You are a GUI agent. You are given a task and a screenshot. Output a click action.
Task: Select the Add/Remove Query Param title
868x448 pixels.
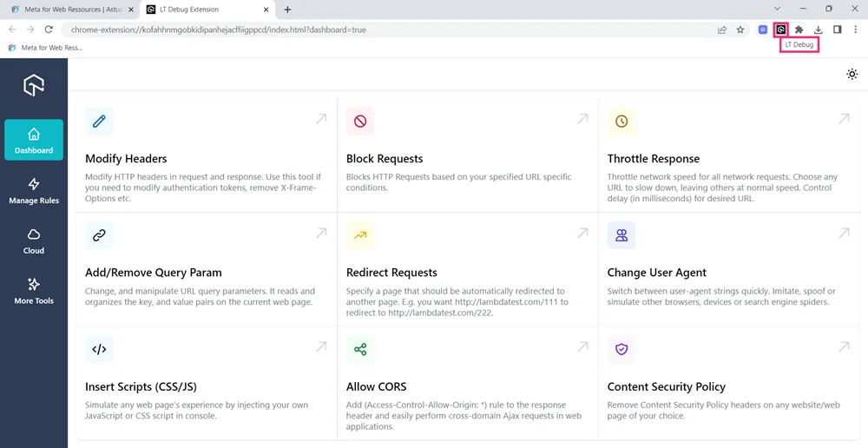[x=154, y=273]
